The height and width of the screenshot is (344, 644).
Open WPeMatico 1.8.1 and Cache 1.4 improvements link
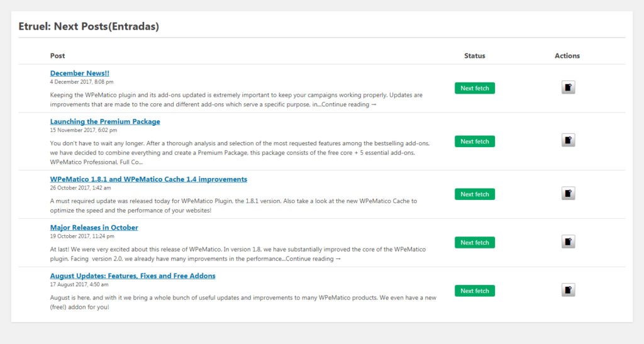148,179
